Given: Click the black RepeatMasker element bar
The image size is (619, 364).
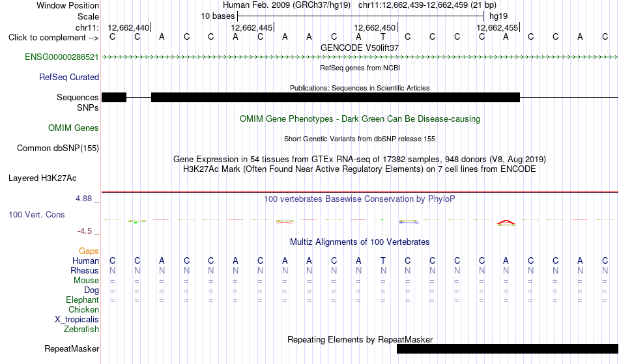Looking at the screenshot, I should (x=508, y=348).
